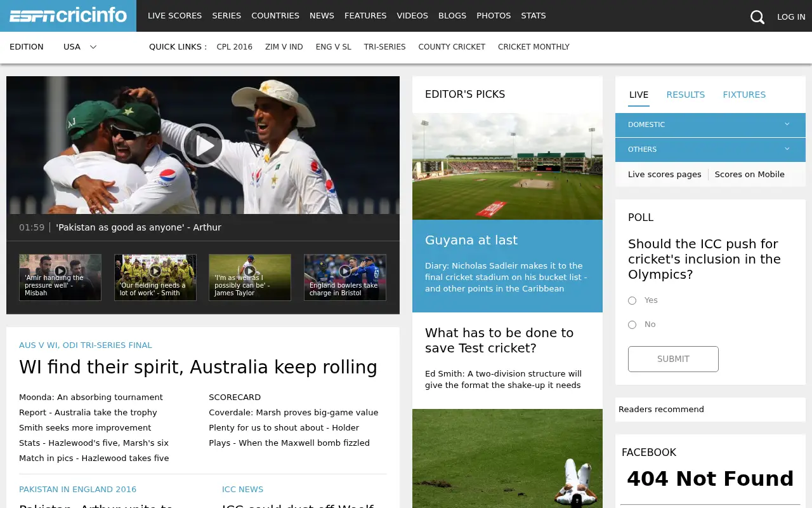Screen dimensions: 812x508
Task: Open 'Coverdale: Marsh proves big-game value'
Action: pyautogui.click(x=294, y=413)
